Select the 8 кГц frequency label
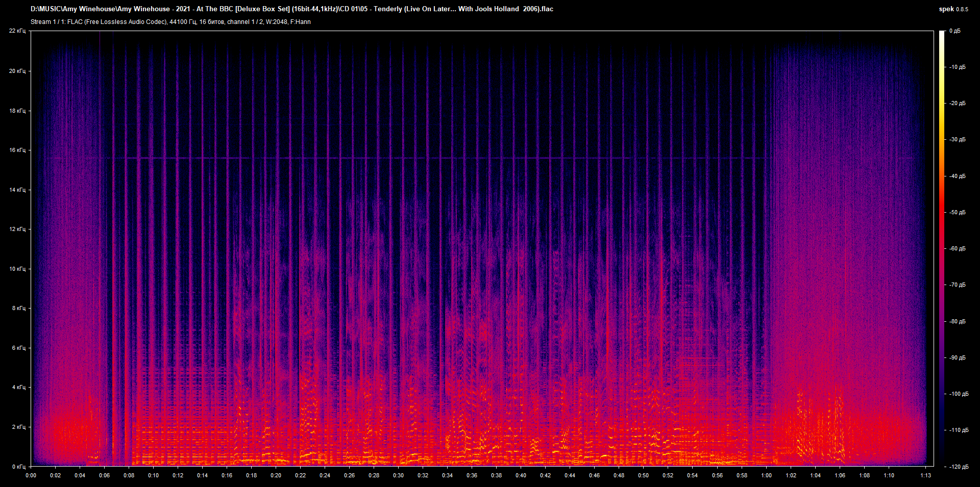Screen dimensions: 980x487 pyautogui.click(x=18, y=309)
